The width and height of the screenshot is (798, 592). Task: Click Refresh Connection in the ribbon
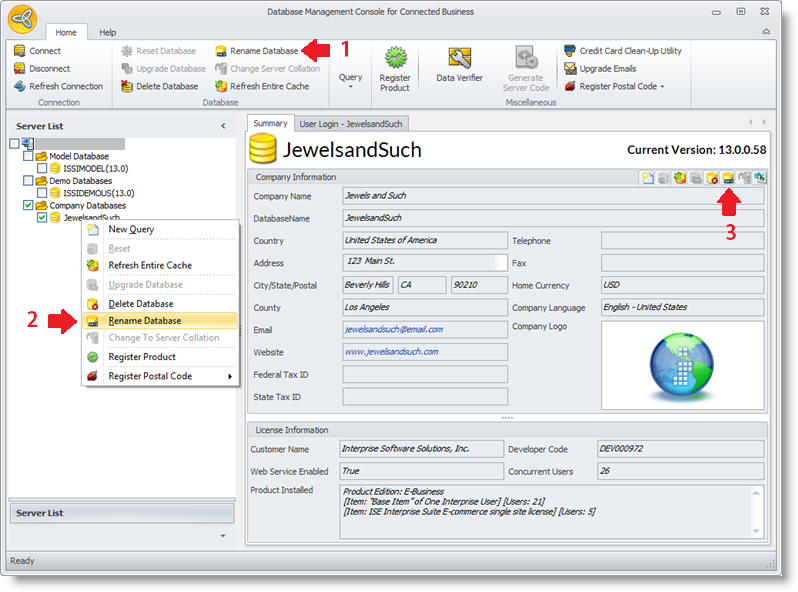coord(58,87)
